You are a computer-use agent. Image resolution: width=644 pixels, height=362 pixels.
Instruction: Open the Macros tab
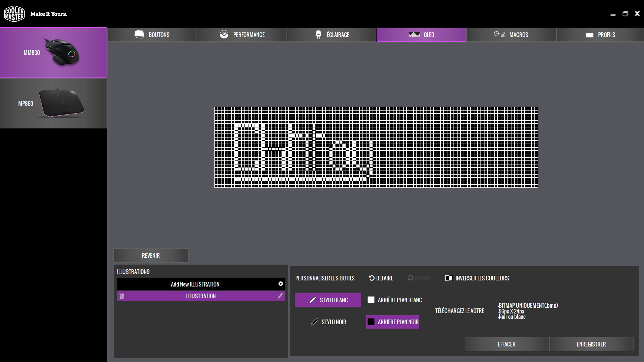click(x=511, y=35)
